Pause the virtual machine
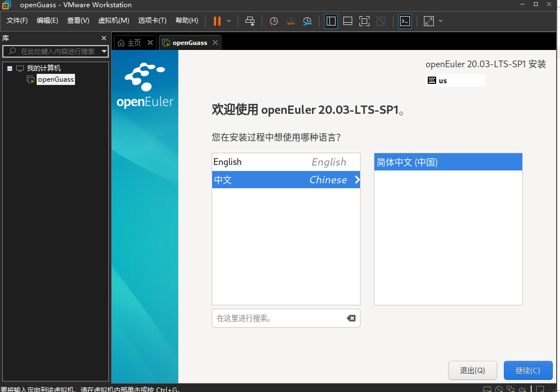Image resolution: width=560 pixels, height=392 pixels. point(217,21)
